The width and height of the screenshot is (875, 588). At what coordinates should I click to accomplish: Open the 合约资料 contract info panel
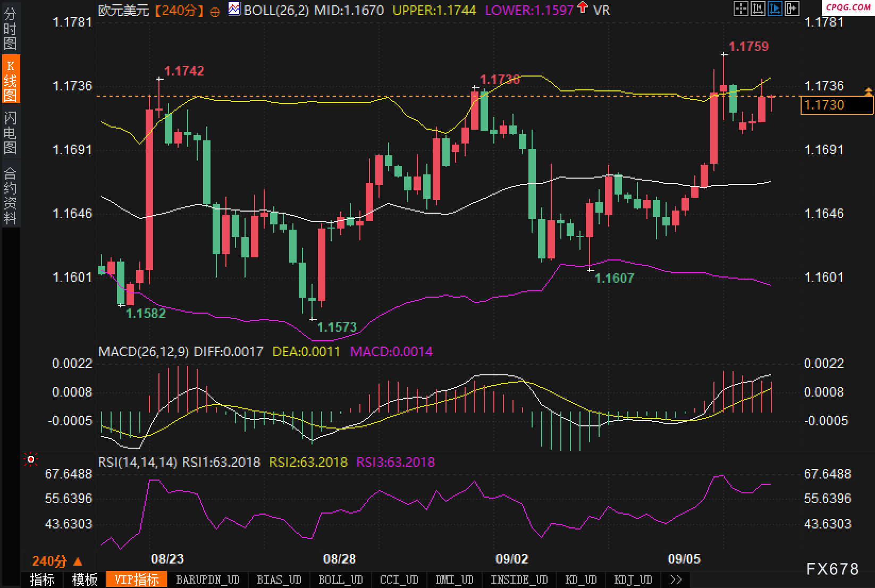(x=10, y=196)
